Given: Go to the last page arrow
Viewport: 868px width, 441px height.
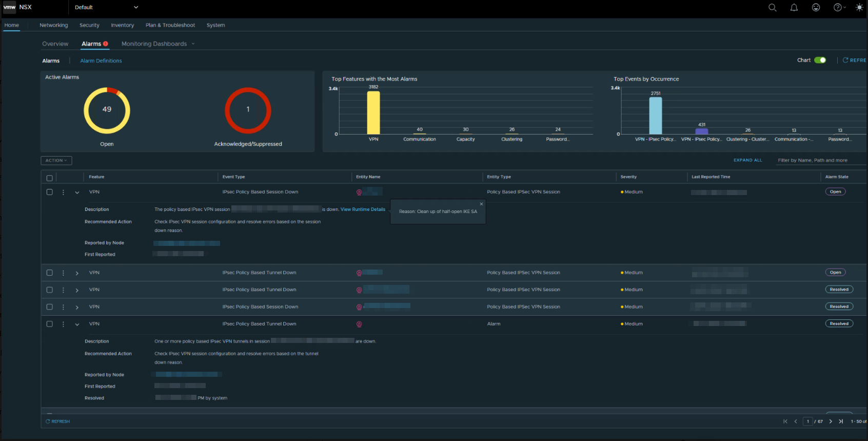Looking at the screenshot, I should pyautogui.click(x=841, y=421).
